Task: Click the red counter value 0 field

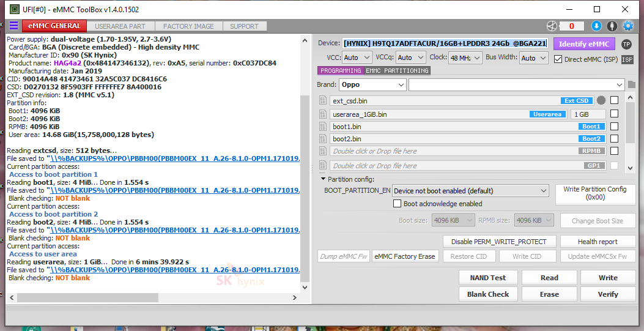Action: tap(571, 26)
